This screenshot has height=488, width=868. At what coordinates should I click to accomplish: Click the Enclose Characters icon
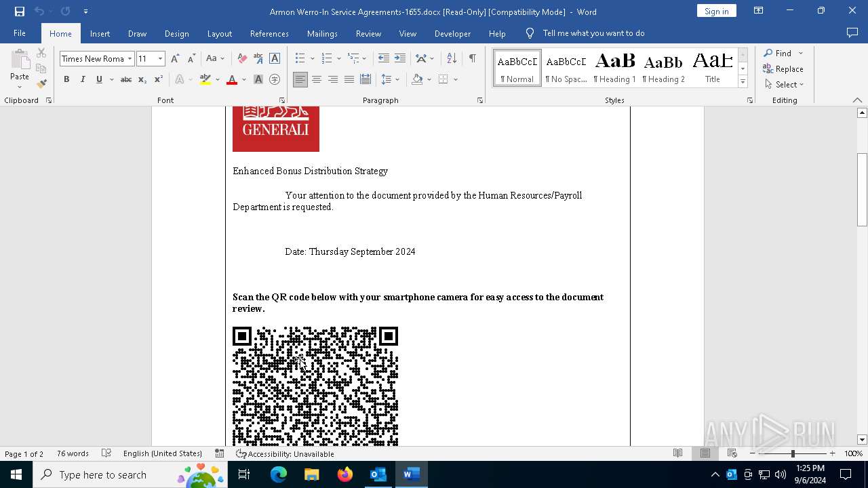(x=275, y=79)
